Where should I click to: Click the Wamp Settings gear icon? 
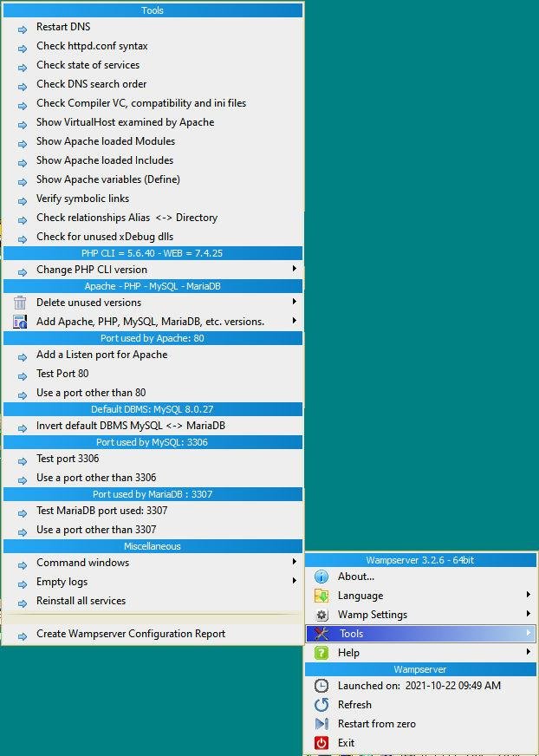[x=321, y=615]
